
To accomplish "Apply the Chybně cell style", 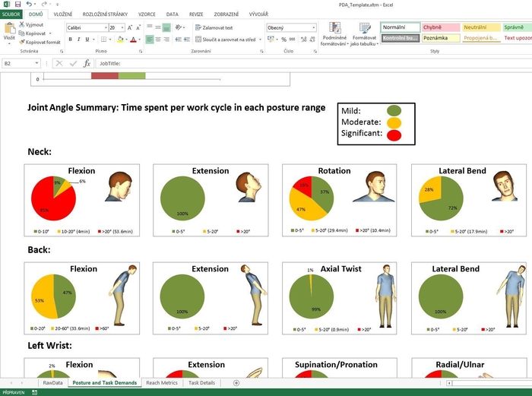I will click(x=441, y=27).
